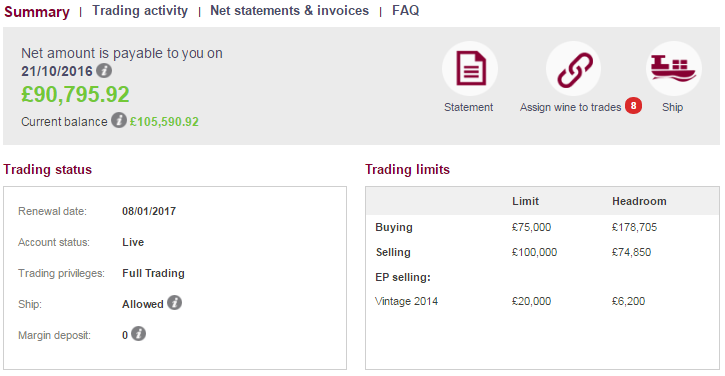Click the Headroom column header
The width and height of the screenshot is (725, 376).
(639, 201)
